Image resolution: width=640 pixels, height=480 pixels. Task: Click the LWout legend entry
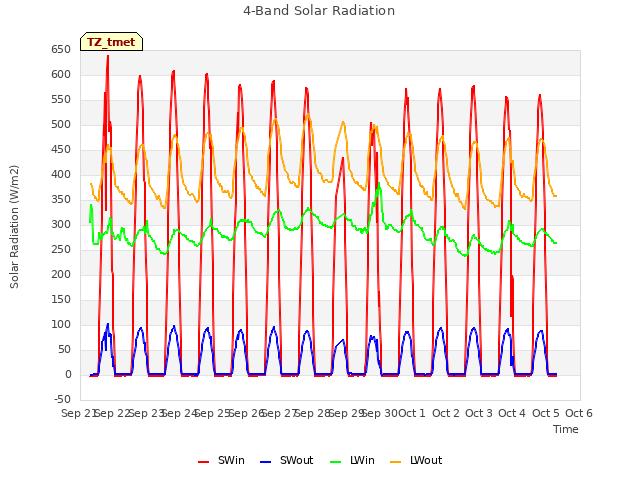(416, 460)
